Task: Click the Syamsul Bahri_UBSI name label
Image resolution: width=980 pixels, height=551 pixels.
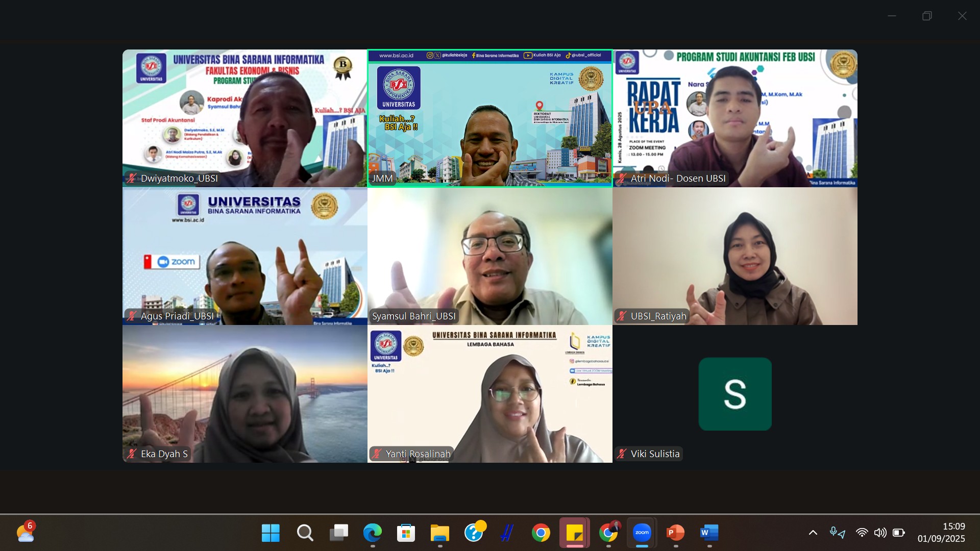Action: click(413, 316)
